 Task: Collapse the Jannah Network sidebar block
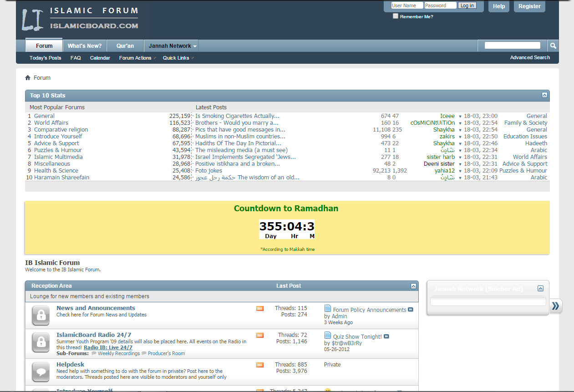540,289
